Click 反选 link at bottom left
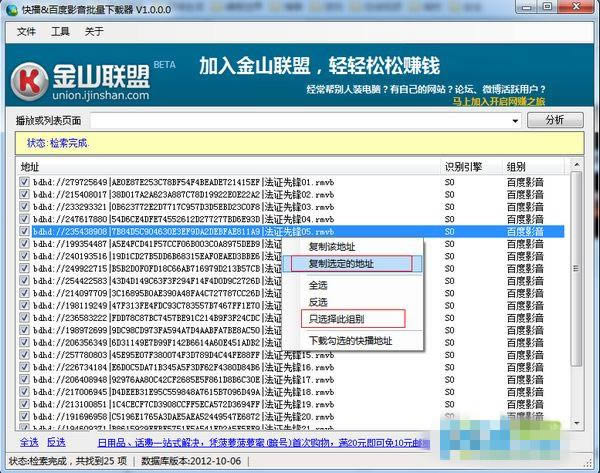600x473 pixels. pyautogui.click(x=56, y=441)
